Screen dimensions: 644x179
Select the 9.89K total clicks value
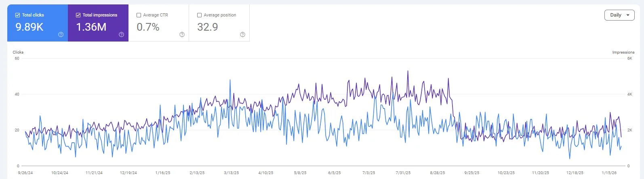(x=29, y=27)
